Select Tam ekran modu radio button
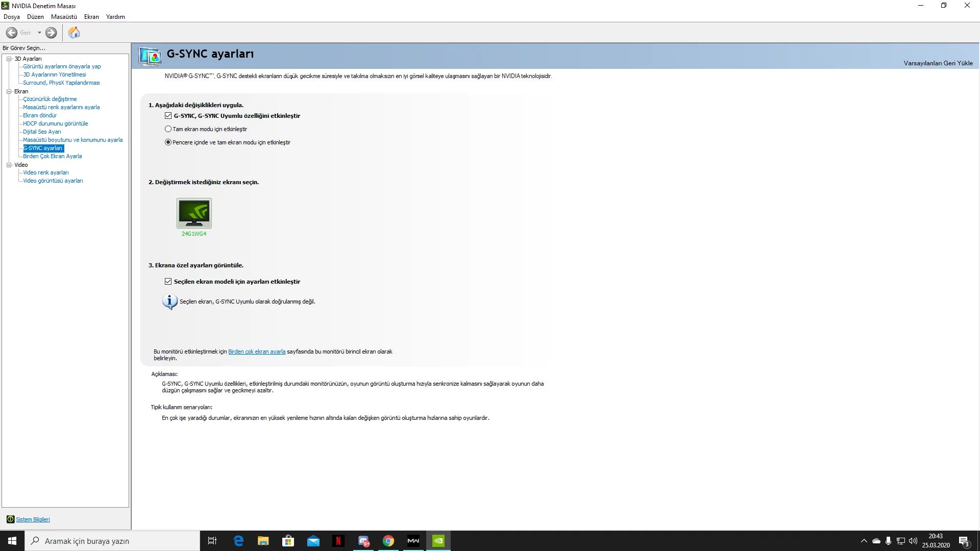The height and width of the screenshot is (551, 980). point(168,129)
